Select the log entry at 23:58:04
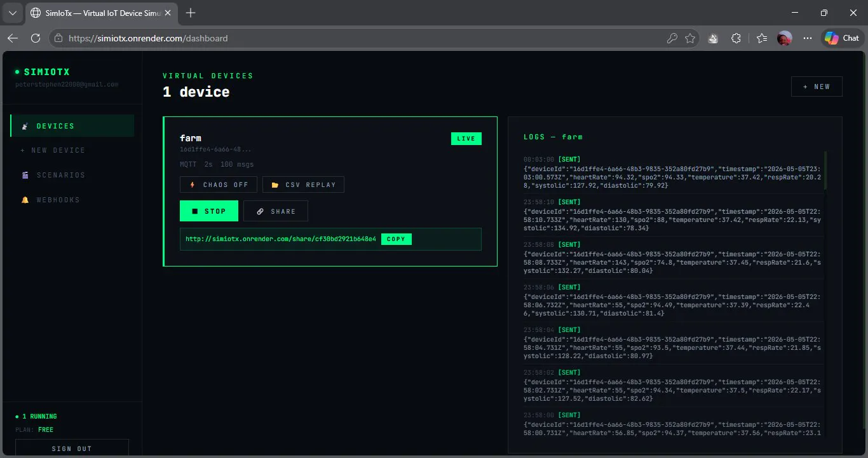 click(x=672, y=343)
